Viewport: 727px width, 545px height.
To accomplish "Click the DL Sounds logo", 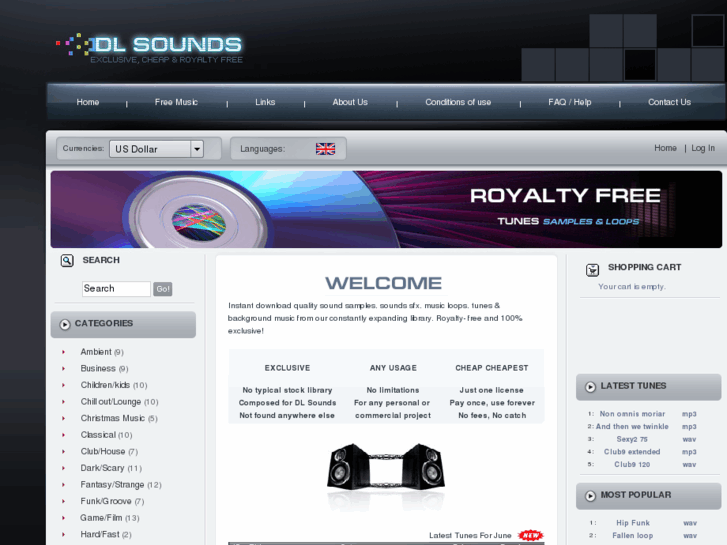I will (149, 48).
